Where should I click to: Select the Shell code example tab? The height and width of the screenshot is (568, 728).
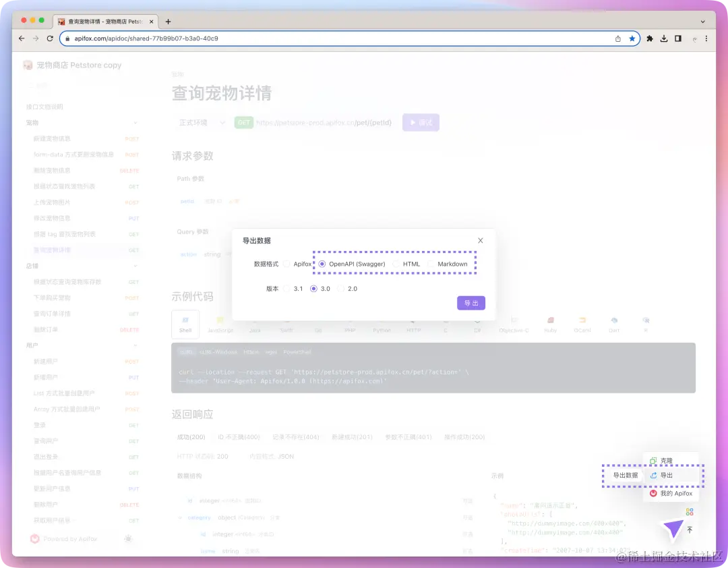pyautogui.click(x=185, y=324)
